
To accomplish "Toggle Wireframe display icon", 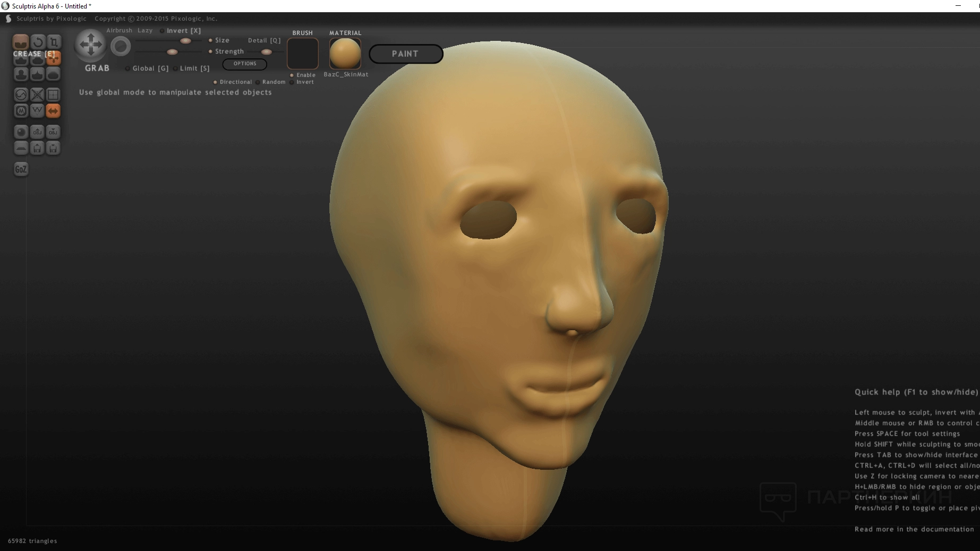I will pyautogui.click(x=37, y=111).
